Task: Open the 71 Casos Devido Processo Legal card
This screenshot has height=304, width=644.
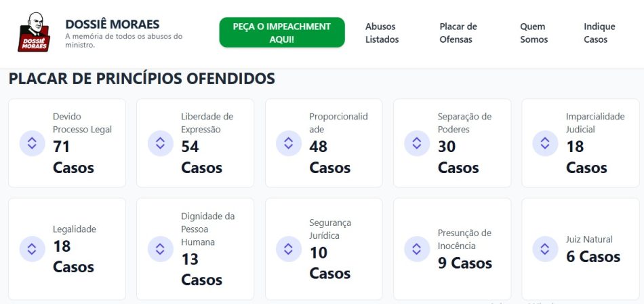Action: pyautogui.click(x=67, y=143)
